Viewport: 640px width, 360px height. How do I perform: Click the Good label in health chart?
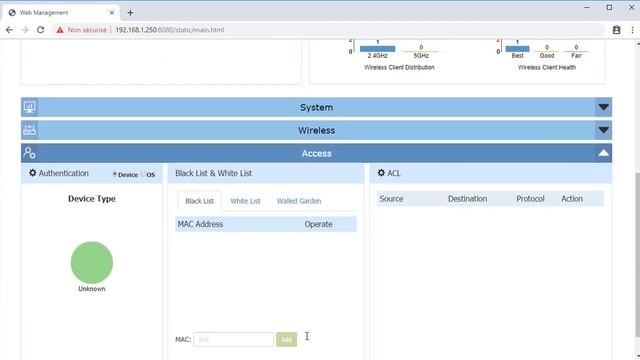click(547, 56)
